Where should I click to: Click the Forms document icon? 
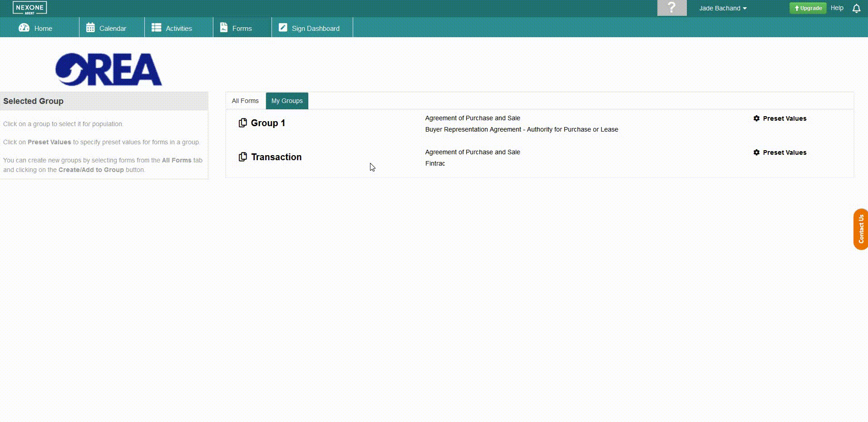click(x=224, y=28)
